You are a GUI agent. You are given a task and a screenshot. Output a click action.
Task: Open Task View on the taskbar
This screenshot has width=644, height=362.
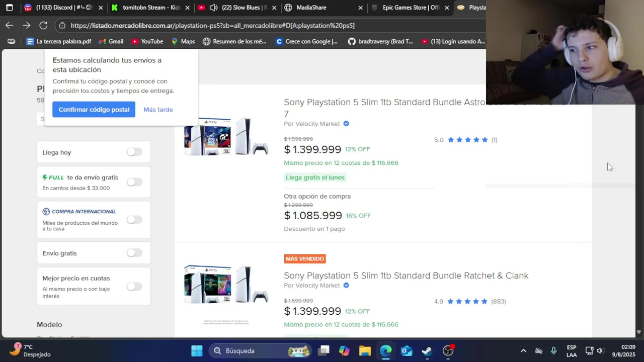(x=324, y=350)
